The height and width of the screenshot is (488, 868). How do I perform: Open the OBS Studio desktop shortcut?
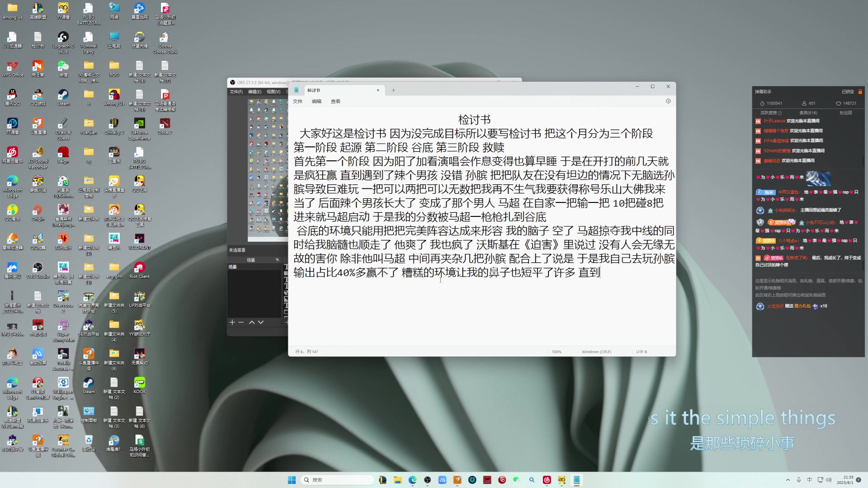pyautogui.click(x=38, y=270)
